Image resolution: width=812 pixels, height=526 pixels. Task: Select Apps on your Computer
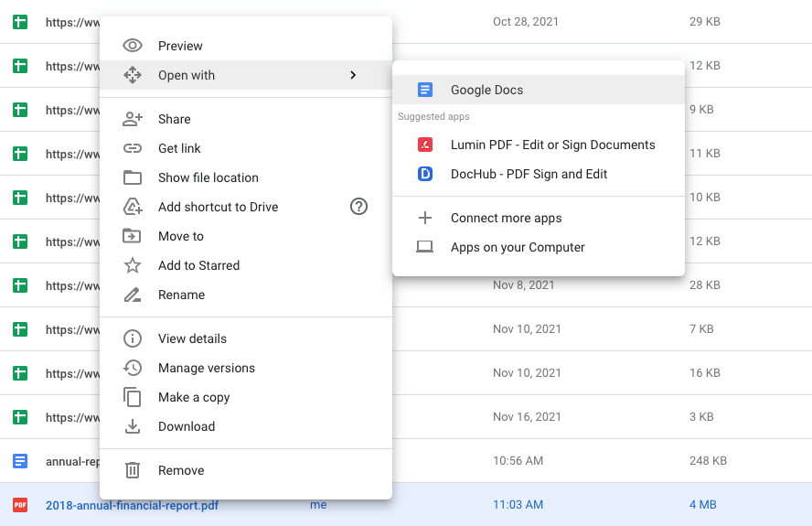pos(539,247)
